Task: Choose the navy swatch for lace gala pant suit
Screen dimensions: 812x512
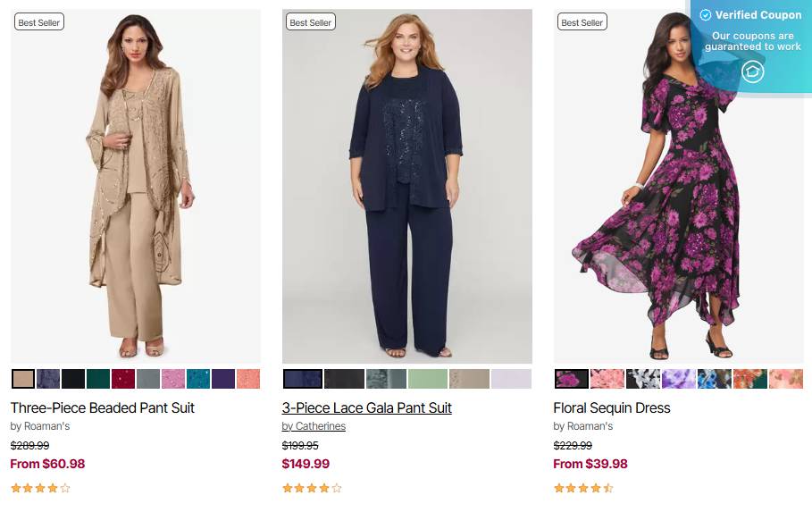Action: click(x=303, y=379)
